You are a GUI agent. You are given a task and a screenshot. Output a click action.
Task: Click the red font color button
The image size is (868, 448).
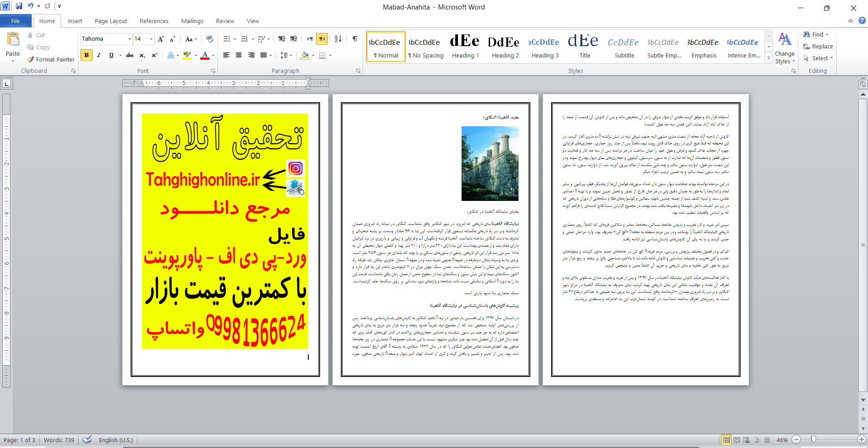(x=205, y=55)
